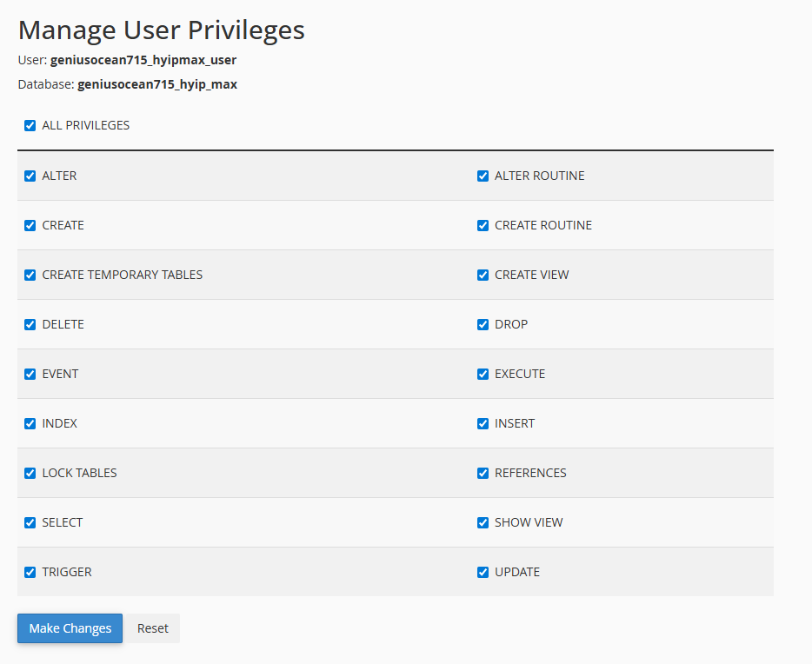Uncheck the EXECUTE privilege

[483, 375]
